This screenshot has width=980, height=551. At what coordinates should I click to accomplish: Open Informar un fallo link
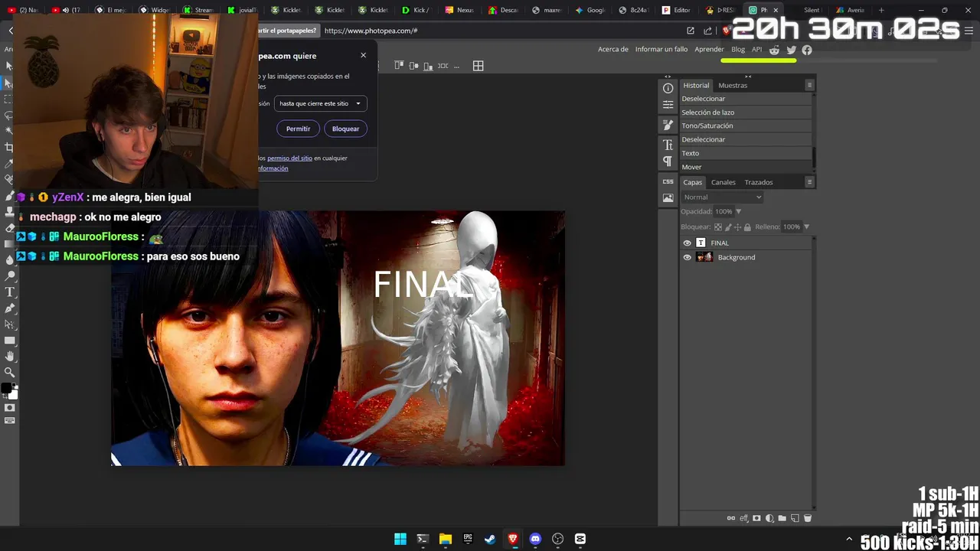661,49
